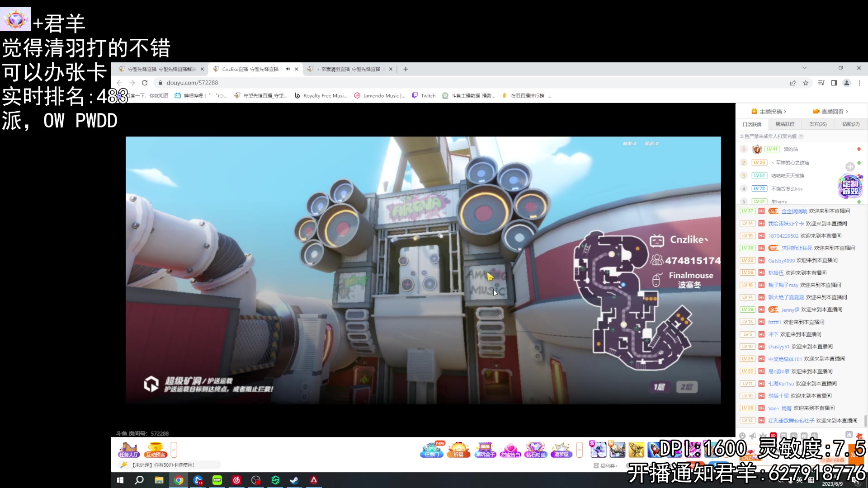
Task: Switch to the 周活跃度 tab
Action: click(x=785, y=124)
